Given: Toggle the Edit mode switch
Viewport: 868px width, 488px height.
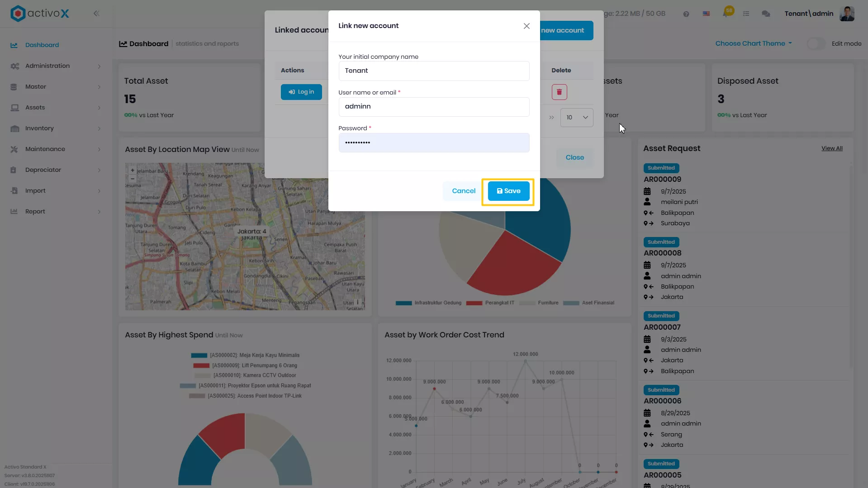Looking at the screenshot, I should click(x=816, y=44).
